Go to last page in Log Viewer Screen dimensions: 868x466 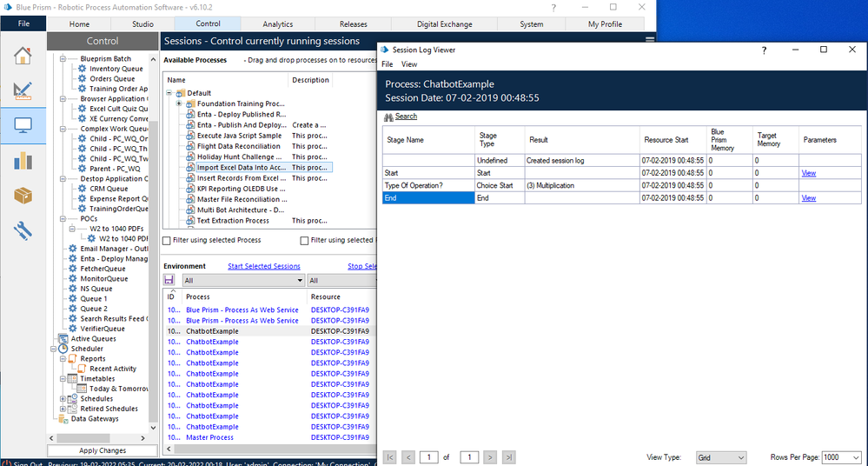509,457
